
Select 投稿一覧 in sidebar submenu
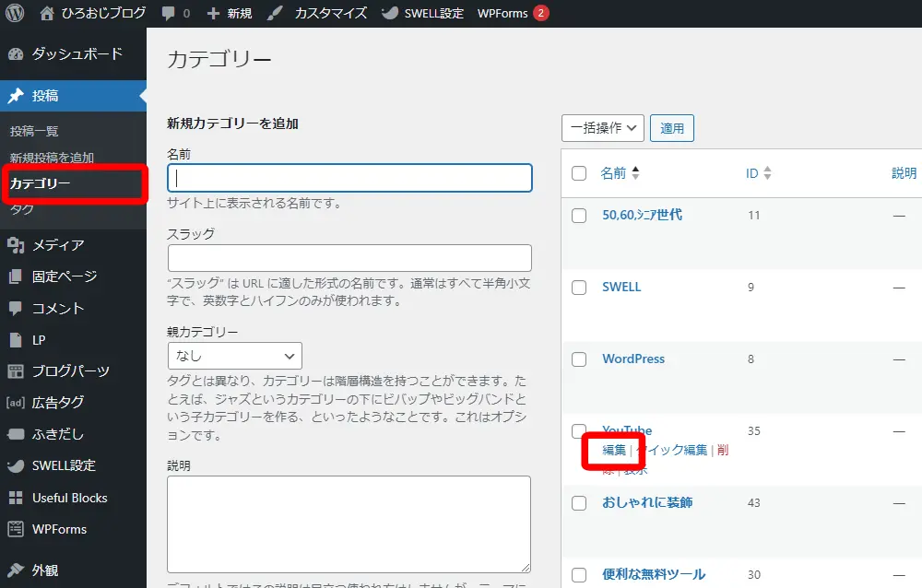click(34, 131)
